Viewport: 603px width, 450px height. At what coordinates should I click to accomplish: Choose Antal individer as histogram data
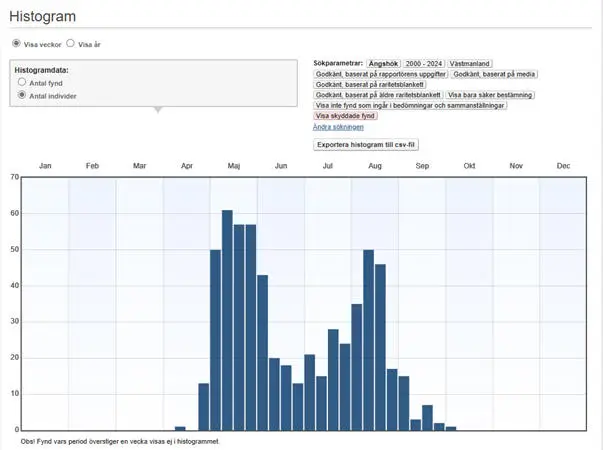(x=22, y=96)
